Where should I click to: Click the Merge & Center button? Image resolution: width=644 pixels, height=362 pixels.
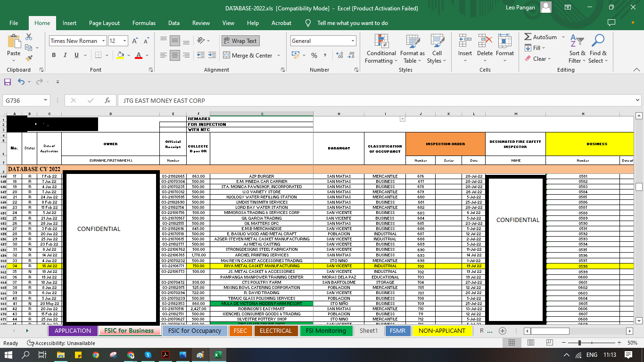click(248, 56)
